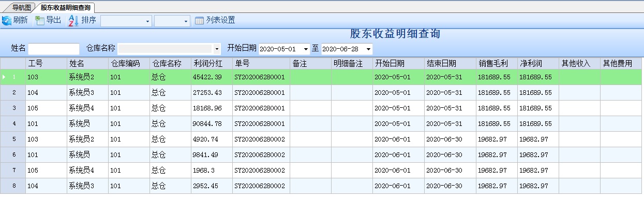Click profit share value 18168.96
The height and width of the screenshot is (197, 644).
tap(207, 108)
